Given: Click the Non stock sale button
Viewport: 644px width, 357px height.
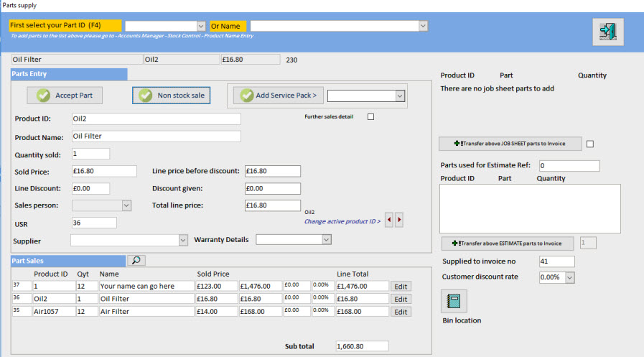Looking at the screenshot, I should [171, 95].
